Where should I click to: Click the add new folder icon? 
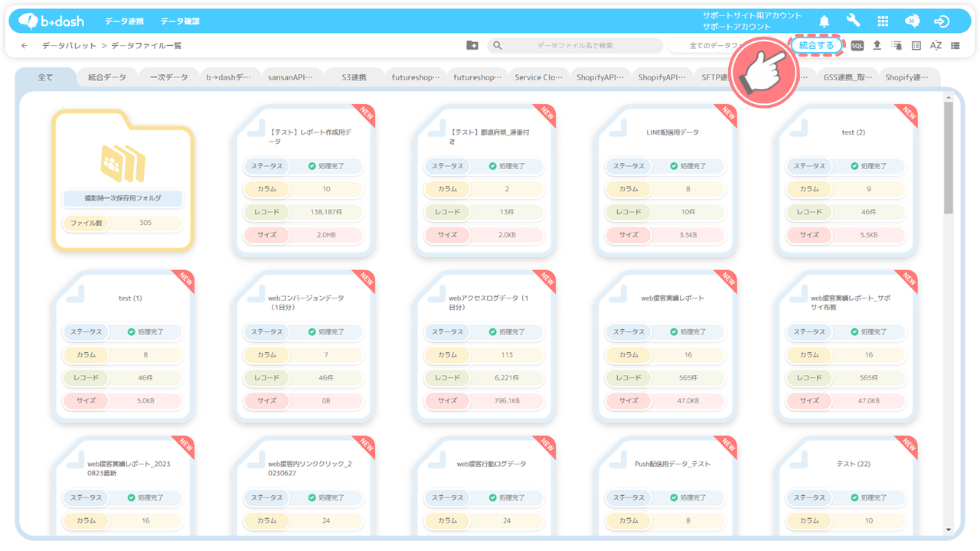click(472, 46)
